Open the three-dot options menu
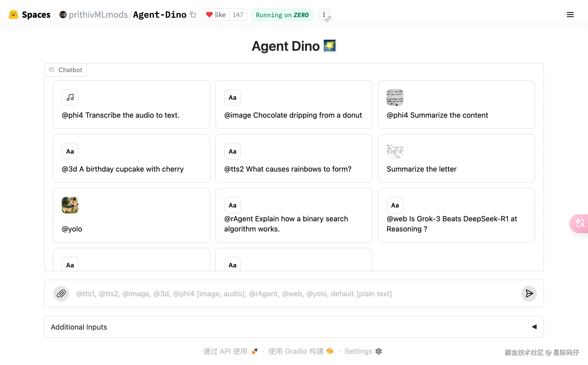588x365 pixels. 324,15
